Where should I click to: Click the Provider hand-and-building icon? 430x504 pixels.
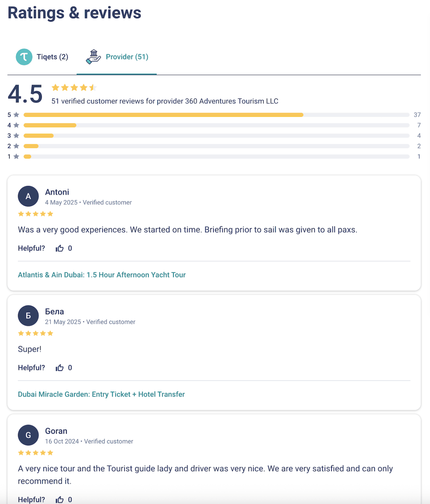[93, 57]
